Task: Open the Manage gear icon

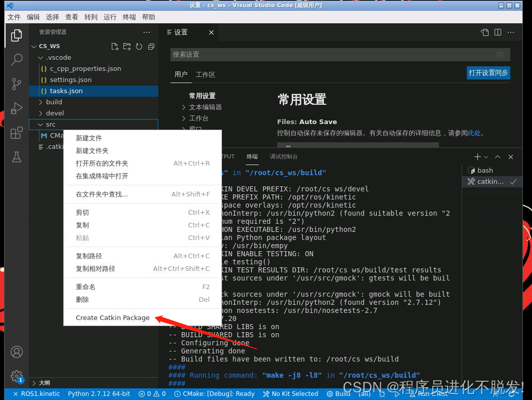Action: click(x=16, y=376)
